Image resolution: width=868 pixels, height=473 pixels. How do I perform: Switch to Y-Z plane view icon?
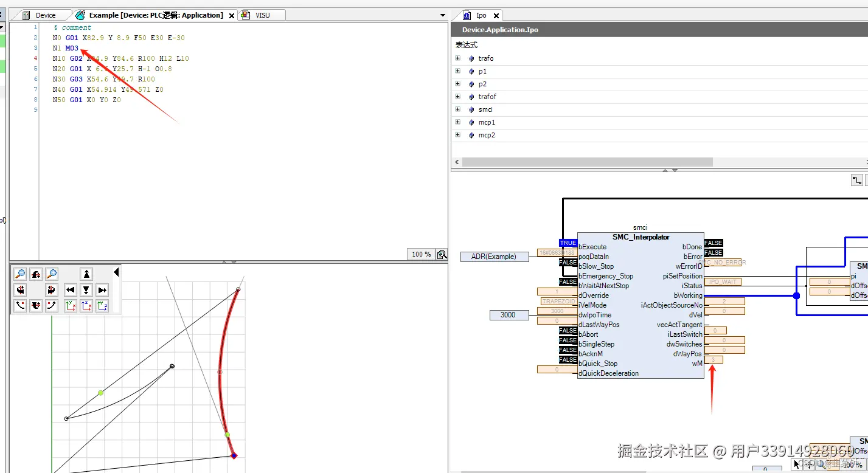point(102,306)
